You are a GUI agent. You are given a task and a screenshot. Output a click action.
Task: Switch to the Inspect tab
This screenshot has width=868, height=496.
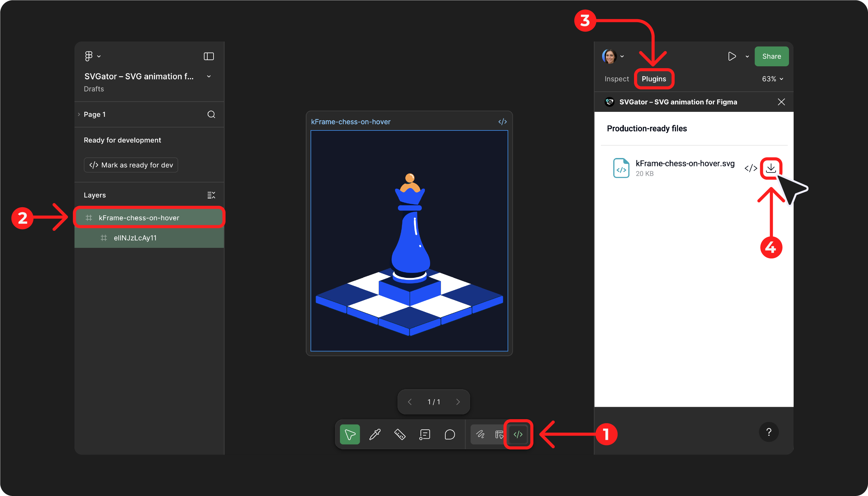(617, 79)
